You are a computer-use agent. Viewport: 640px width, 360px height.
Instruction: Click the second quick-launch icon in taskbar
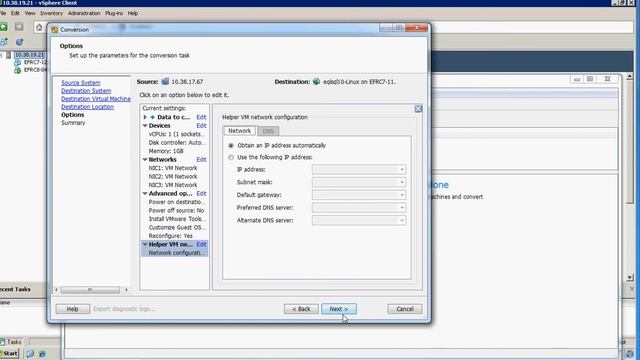coord(42,354)
